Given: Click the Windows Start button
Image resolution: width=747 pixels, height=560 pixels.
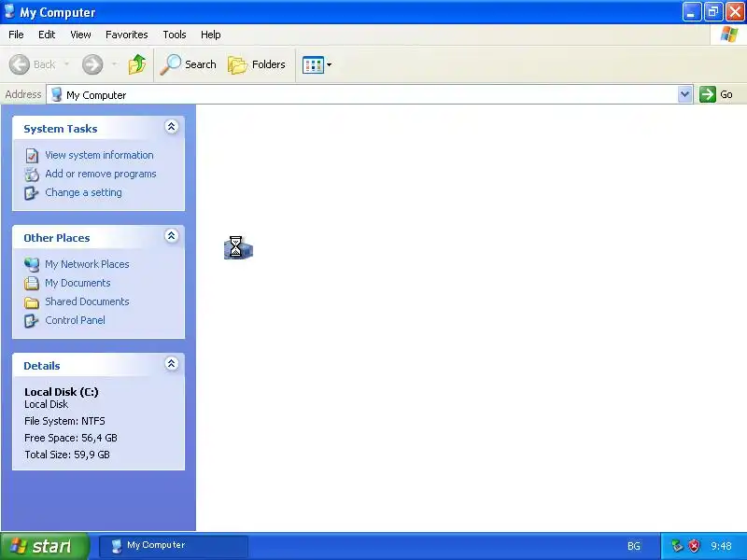Looking at the screenshot, I should (44, 546).
